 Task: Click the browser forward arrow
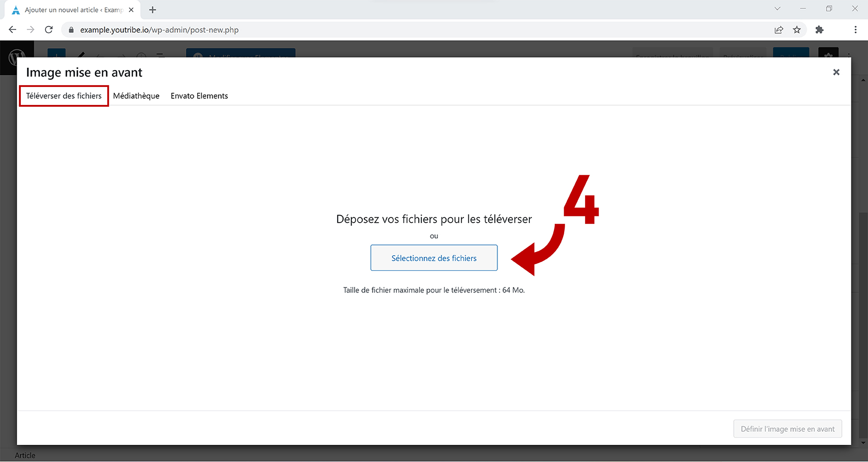[31, 30]
